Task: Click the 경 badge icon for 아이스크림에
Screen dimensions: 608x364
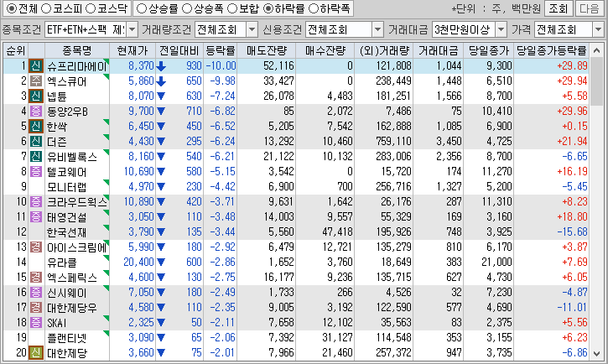Action: tap(36, 247)
